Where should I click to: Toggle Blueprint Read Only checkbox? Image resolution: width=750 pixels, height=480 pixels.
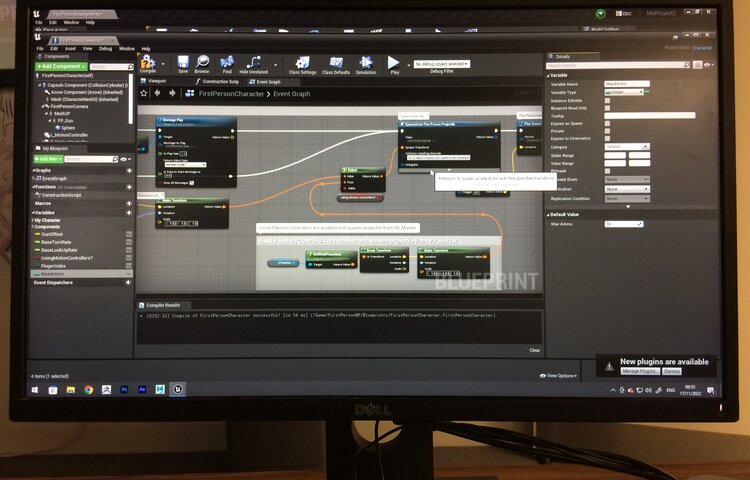coord(607,108)
